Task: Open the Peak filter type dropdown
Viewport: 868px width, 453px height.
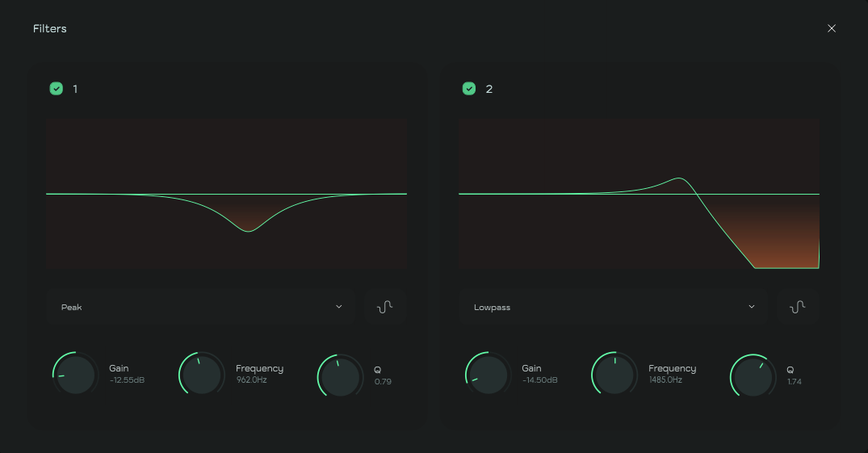Action: (200, 307)
